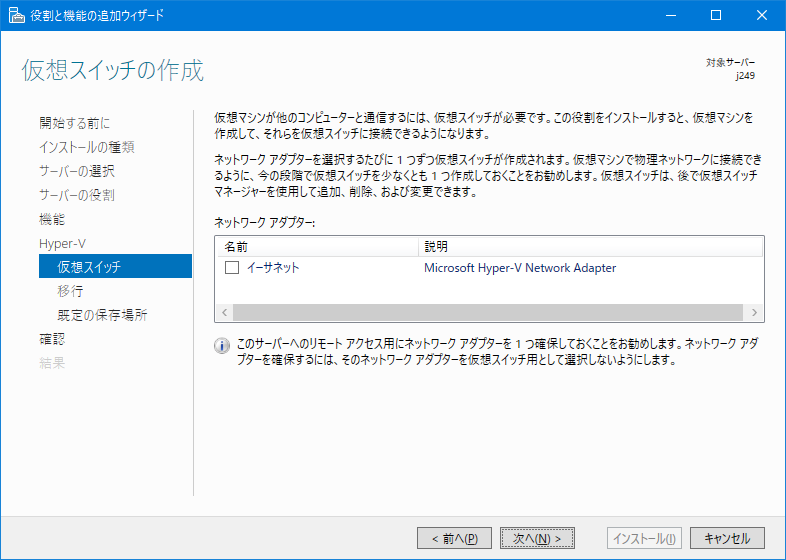This screenshot has width=786, height=560.
Task: Click the 名前 column header
Action: click(236, 246)
